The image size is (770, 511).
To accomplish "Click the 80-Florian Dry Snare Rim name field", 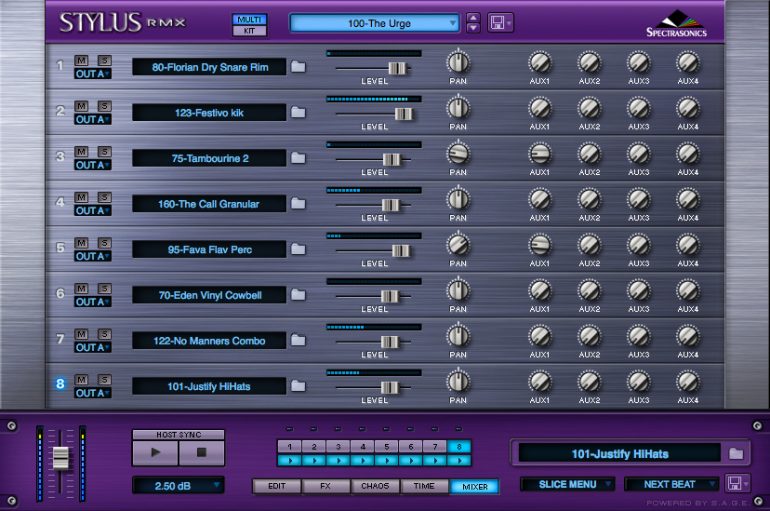I will coord(209,67).
